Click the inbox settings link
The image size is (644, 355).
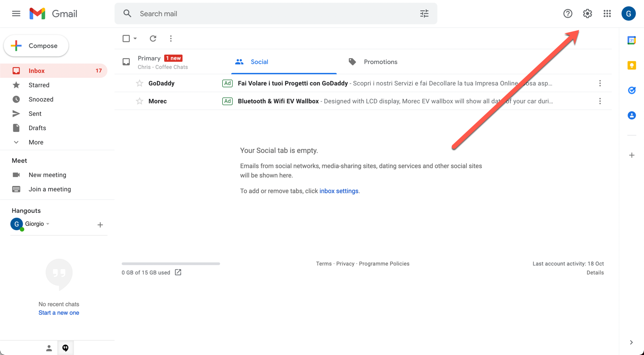coord(339,191)
